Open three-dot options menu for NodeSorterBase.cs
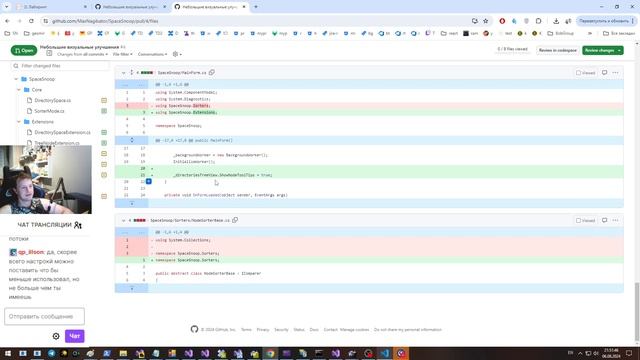640x360 pixels. 616,220
